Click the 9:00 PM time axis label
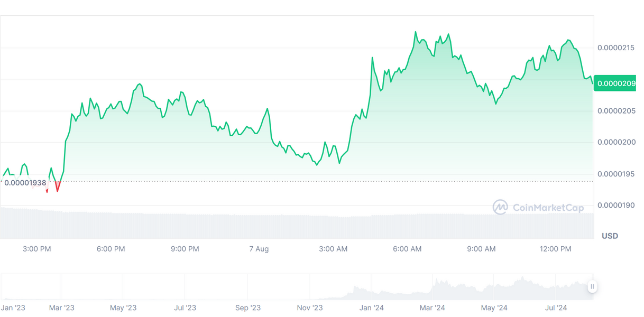The image size is (644, 317). point(185,249)
